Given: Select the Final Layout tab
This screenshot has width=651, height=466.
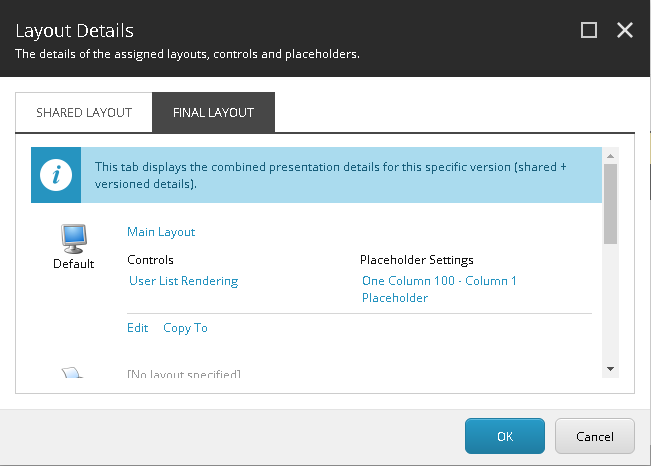Looking at the screenshot, I should pyautogui.click(x=213, y=113).
